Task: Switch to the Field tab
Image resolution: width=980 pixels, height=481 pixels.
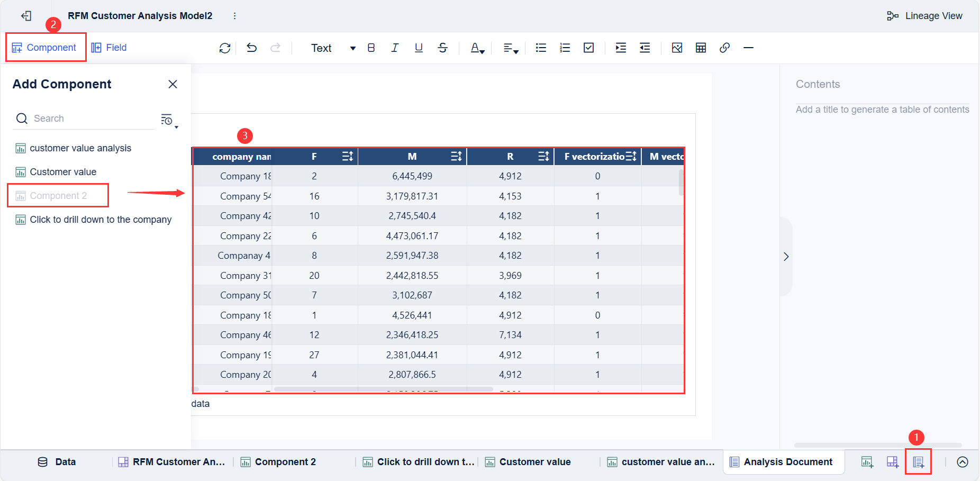Action: coord(108,47)
